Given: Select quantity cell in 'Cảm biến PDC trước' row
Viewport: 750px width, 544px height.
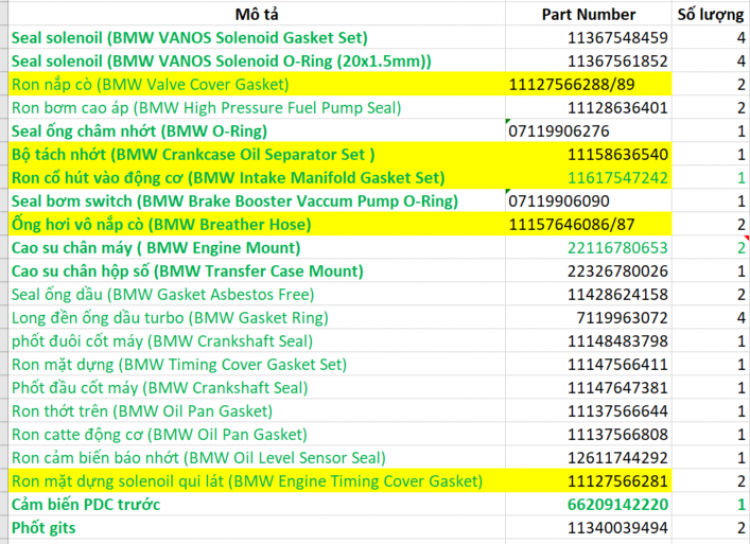Looking at the screenshot, I should (711, 504).
